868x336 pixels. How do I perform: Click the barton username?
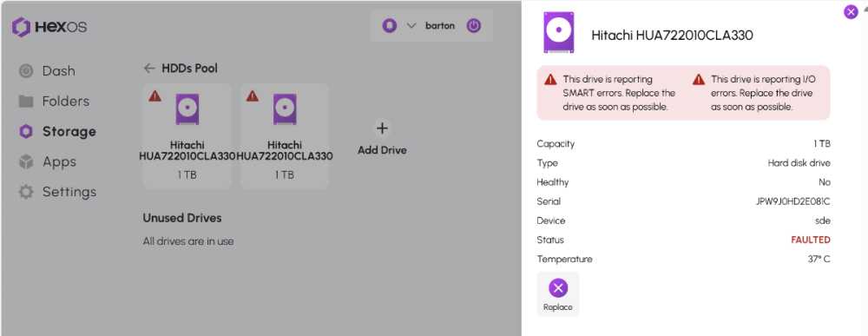440,25
